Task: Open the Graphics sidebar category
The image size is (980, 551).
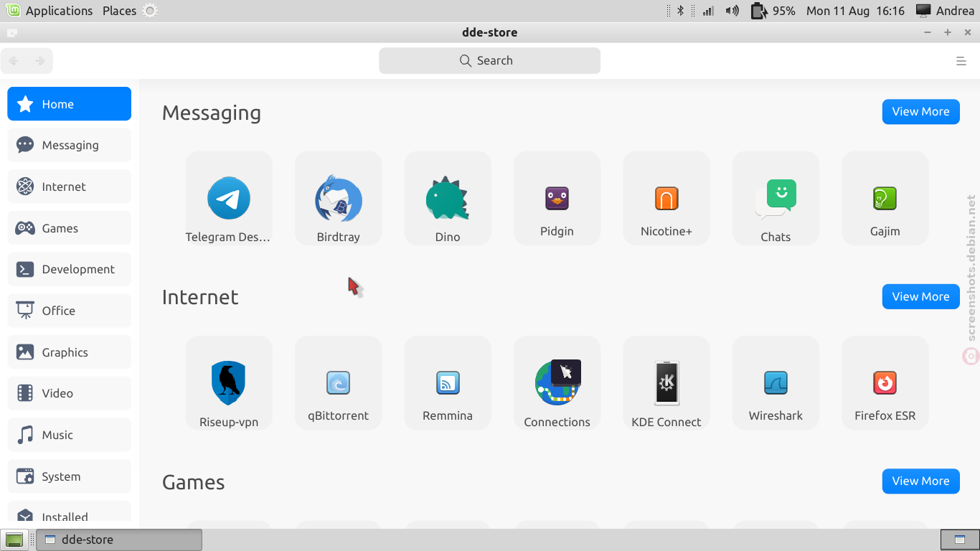Action: (x=70, y=352)
